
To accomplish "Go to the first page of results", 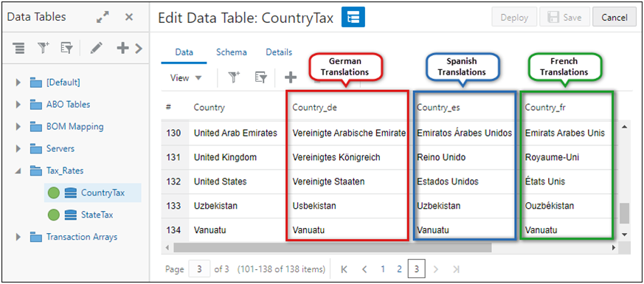I will tap(344, 269).
